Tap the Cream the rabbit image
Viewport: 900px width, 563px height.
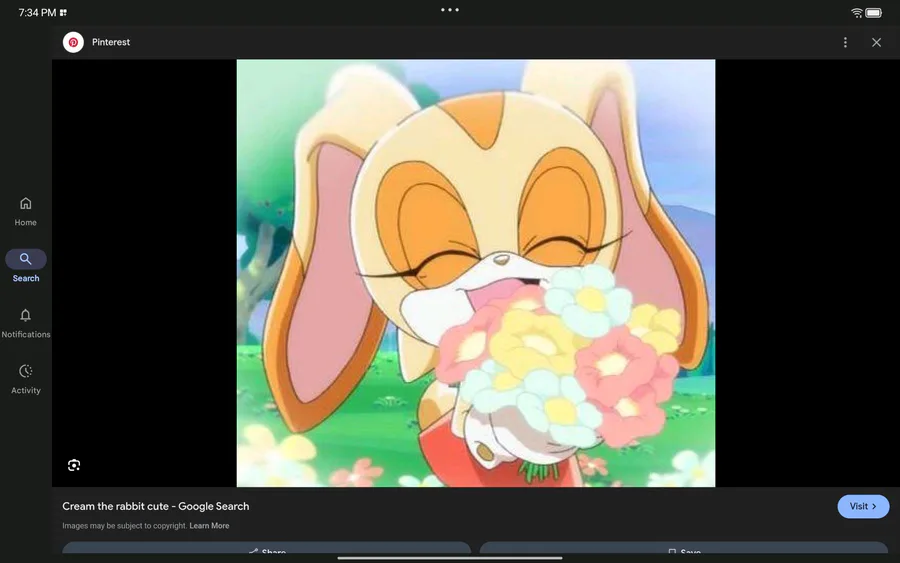click(x=475, y=273)
